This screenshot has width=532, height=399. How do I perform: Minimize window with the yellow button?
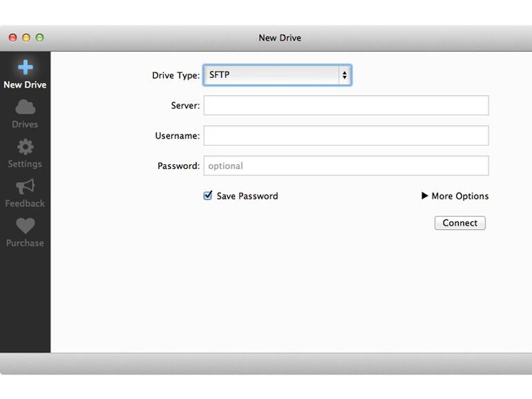[26, 38]
